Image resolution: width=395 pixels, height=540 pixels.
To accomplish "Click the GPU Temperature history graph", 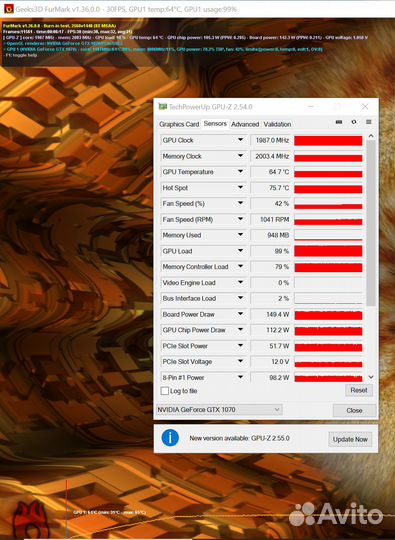I will tap(328, 172).
